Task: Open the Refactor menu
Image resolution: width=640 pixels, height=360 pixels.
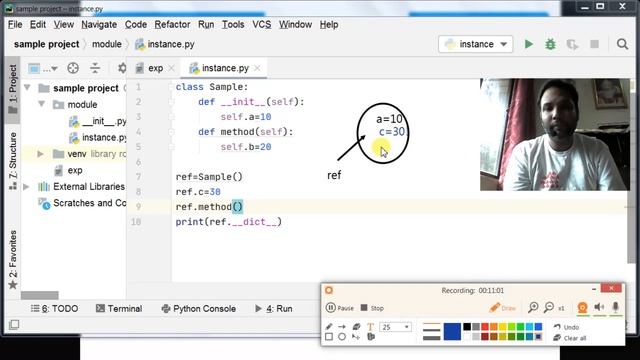Action: click(x=172, y=24)
